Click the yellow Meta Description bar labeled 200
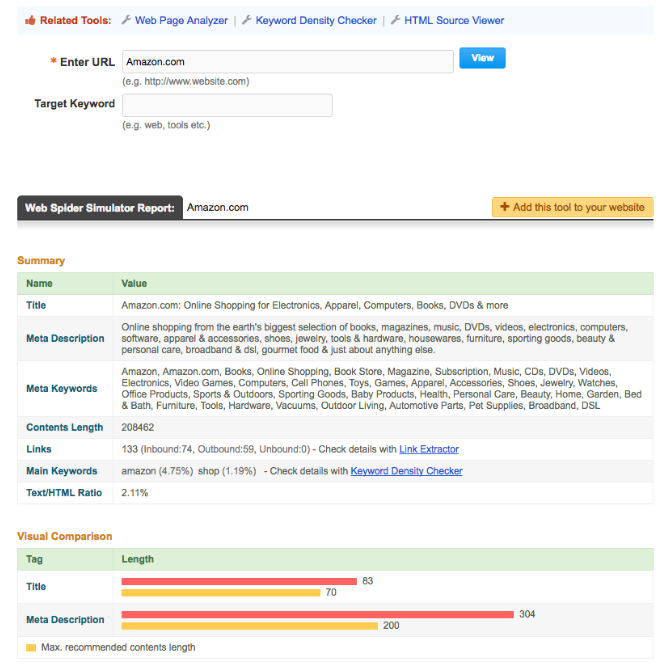Screen dimensions: 665x668 point(250,626)
